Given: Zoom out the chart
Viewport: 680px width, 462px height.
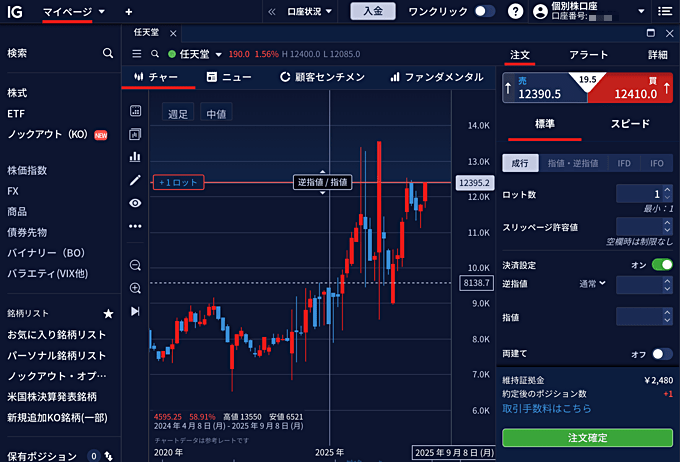Looking at the screenshot, I should [135, 265].
